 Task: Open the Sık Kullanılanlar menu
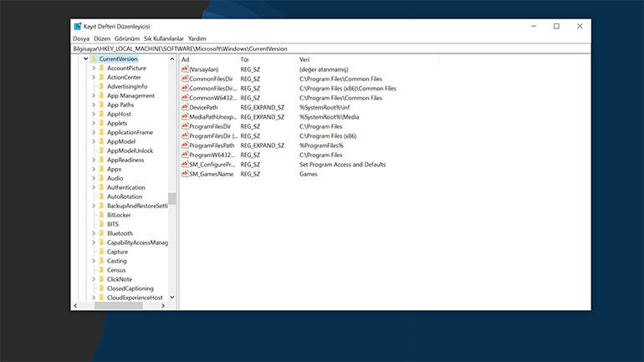click(x=163, y=38)
